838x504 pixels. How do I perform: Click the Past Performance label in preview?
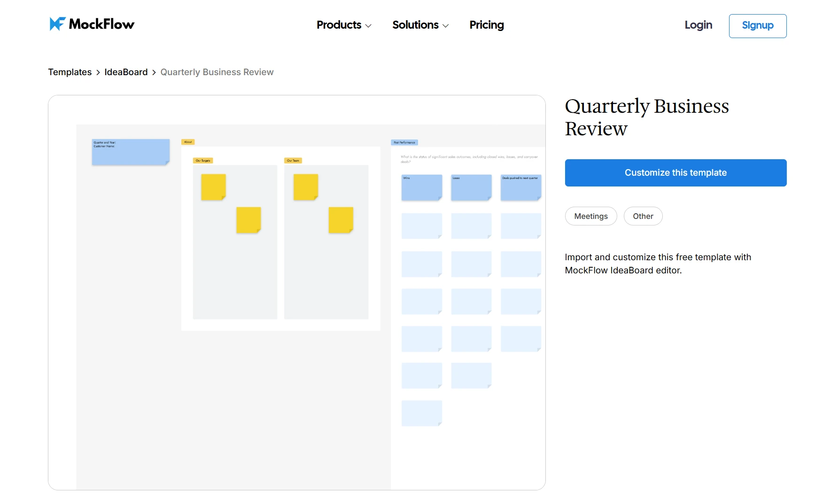(404, 142)
